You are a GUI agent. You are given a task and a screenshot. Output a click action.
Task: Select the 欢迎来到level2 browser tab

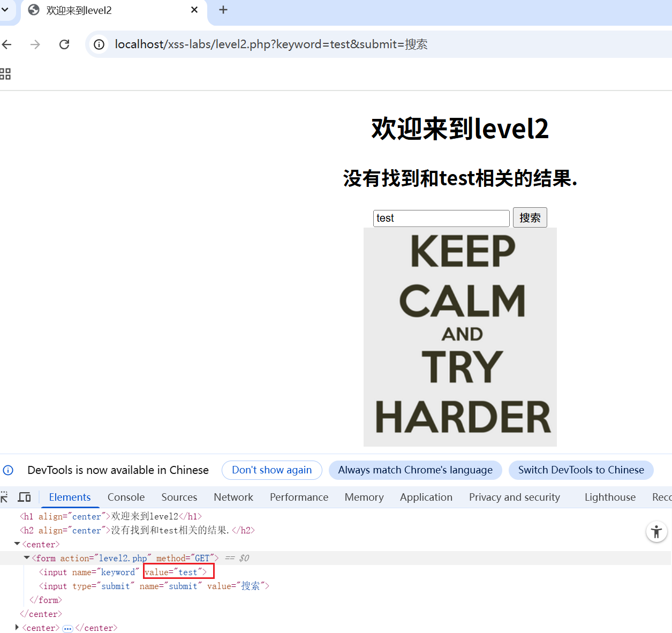click(x=114, y=11)
